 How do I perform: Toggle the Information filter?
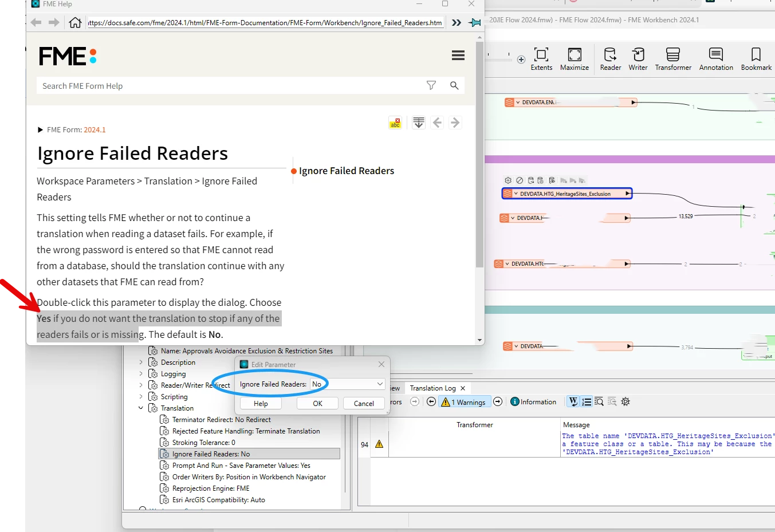coord(533,402)
